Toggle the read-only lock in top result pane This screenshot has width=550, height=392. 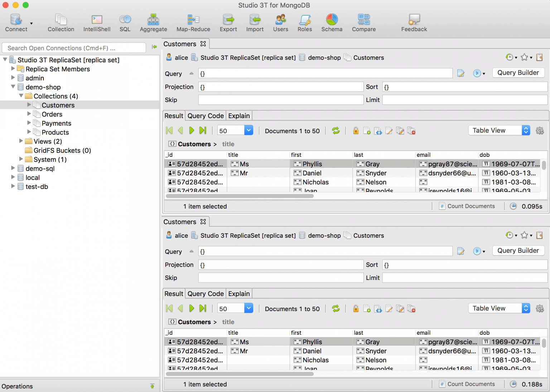pyautogui.click(x=356, y=131)
